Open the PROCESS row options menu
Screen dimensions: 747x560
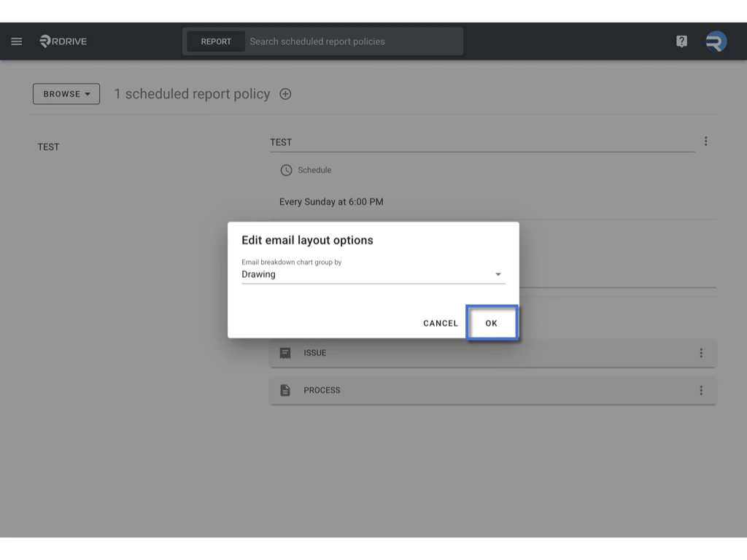[701, 390]
